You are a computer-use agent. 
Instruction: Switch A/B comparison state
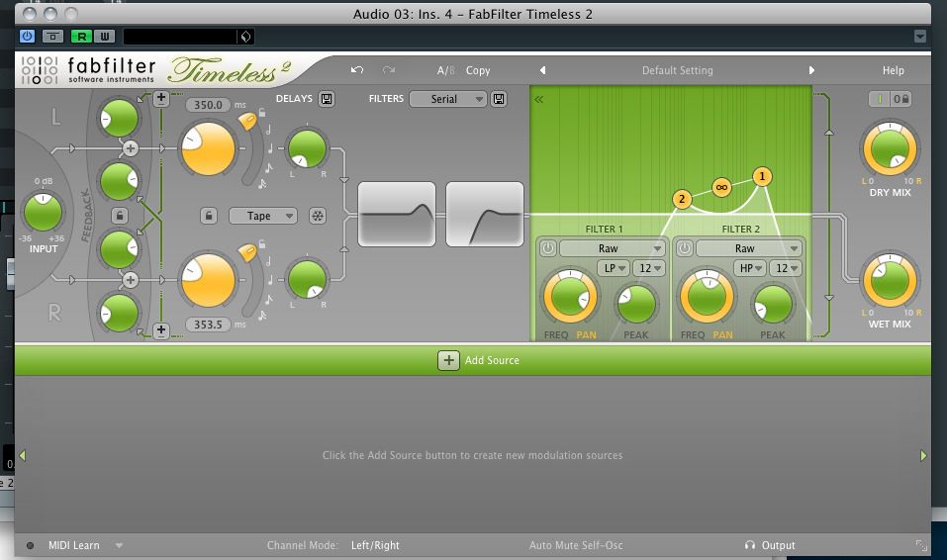point(445,70)
